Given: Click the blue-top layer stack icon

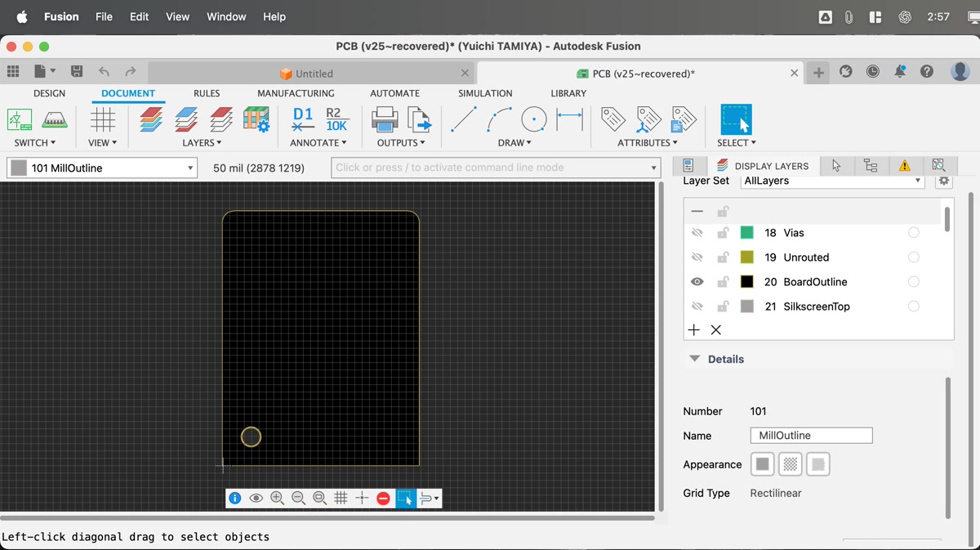Looking at the screenshot, I should 186,119.
